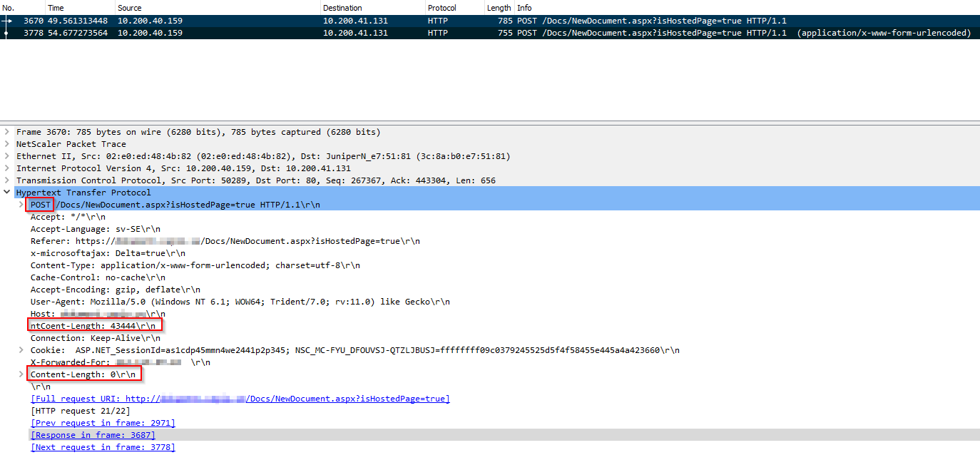Expand the NetScaler Packet Trace section
This screenshot has width=980, height=465.
coord(7,144)
